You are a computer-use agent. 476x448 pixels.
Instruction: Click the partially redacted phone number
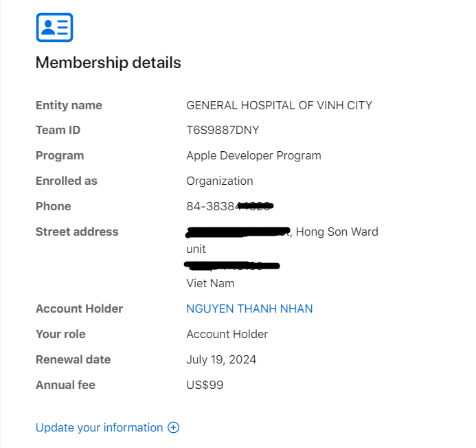230,206
